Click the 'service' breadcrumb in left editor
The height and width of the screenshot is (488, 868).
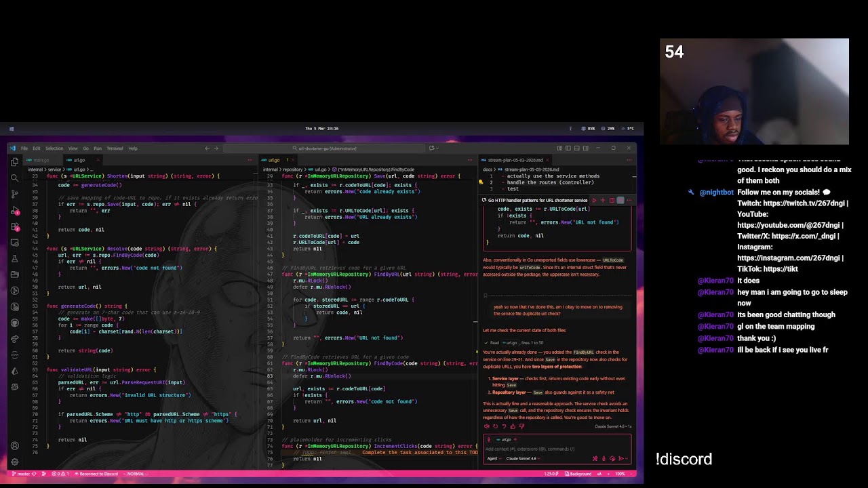pos(54,169)
